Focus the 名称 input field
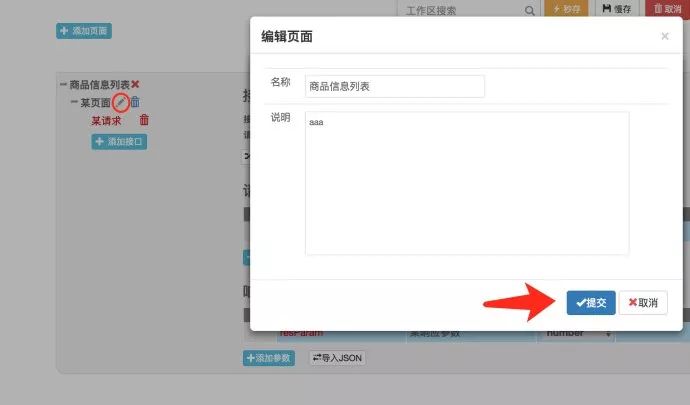The image size is (690, 405). point(395,86)
